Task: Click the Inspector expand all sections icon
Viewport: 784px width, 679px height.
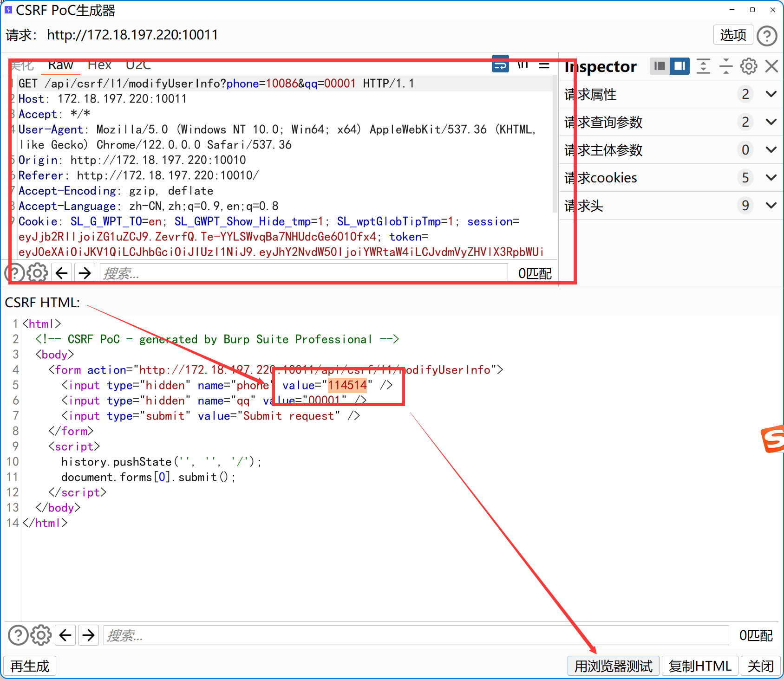Action: (x=704, y=66)
